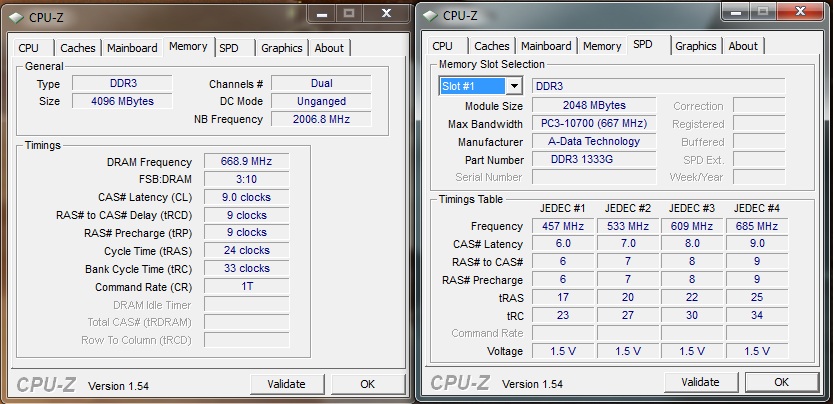Click the Module Size value 2048 MBytes
The height and width of the screenshot is (404, 834).
coord(594,105)
